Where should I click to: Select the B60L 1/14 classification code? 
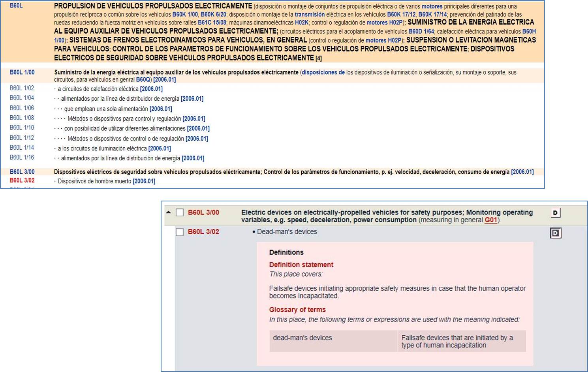(22, 147)
